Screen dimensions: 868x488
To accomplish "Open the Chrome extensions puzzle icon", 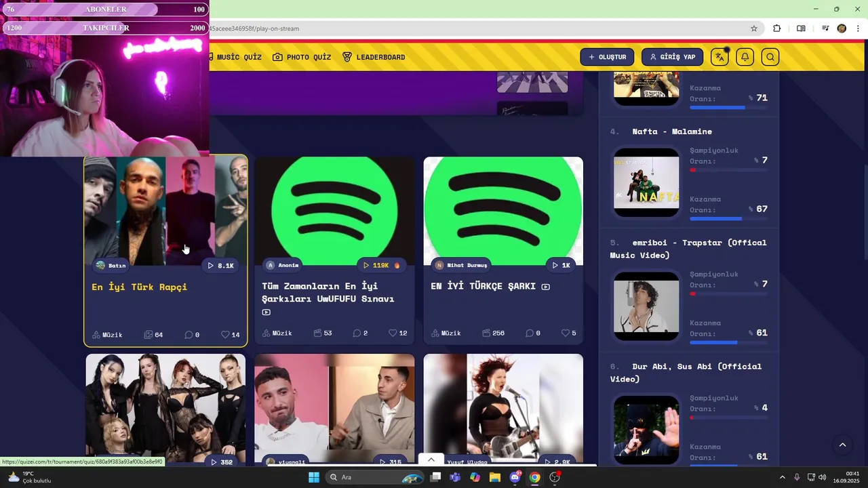I will click(x=777, y=28).
